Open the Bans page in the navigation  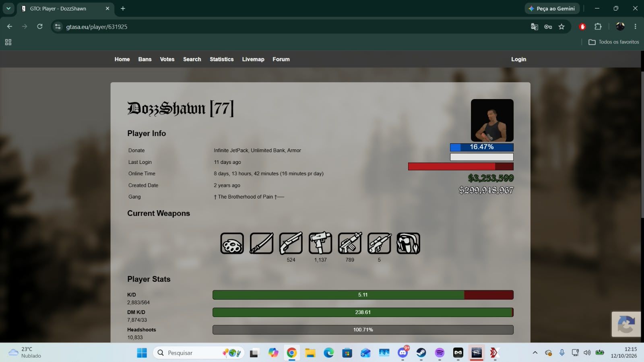click(145, 59)
